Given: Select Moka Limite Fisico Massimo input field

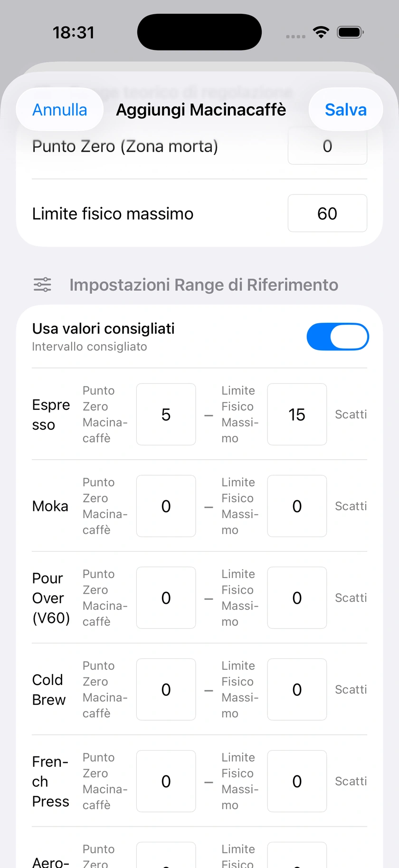Looking at the screenshot, I should click(297, 506).
